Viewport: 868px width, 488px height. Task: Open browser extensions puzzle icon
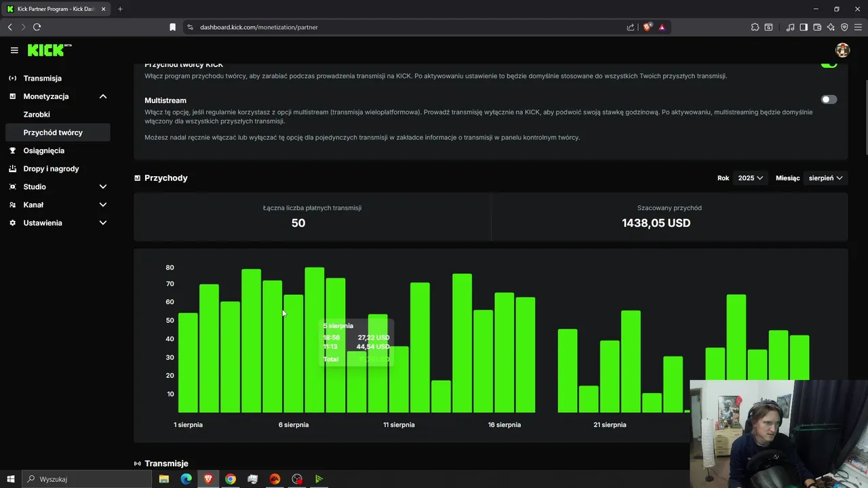pos(755,27)
